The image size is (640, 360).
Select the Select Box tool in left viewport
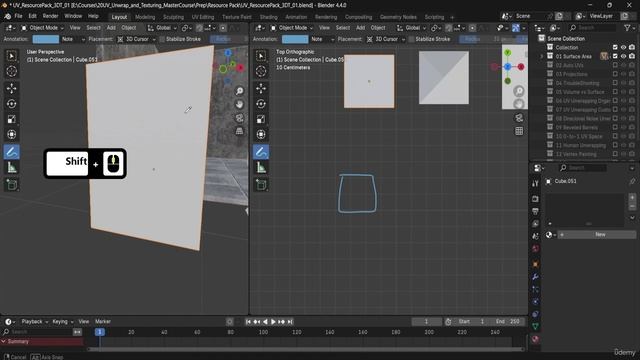coord(11,56)
